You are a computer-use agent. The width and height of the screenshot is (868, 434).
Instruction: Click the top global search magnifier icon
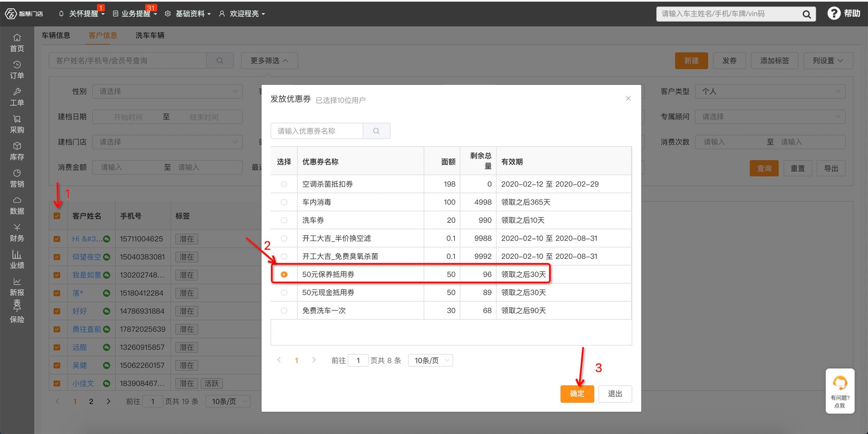point(806,14)
